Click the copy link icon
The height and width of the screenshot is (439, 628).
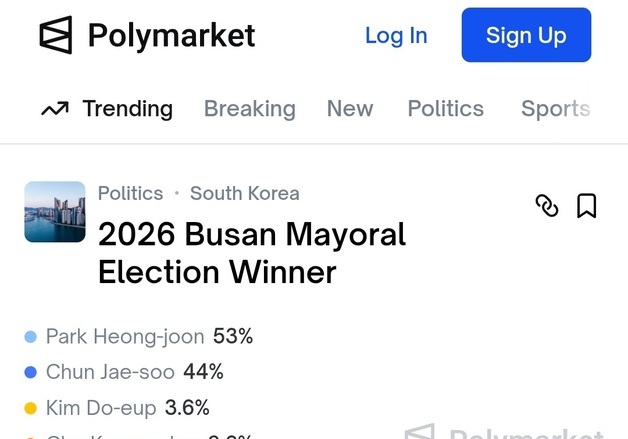coord(547,206)
